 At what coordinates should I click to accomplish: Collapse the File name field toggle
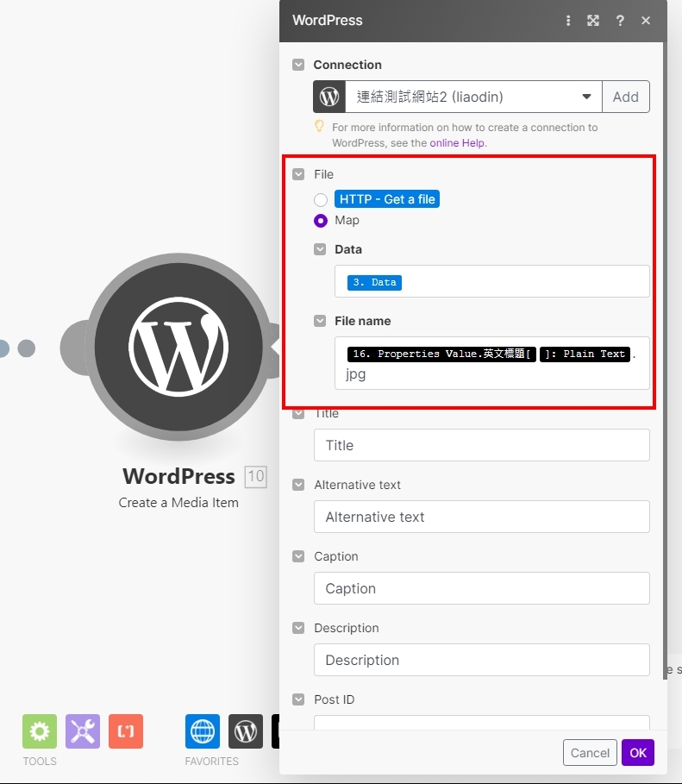320,321
